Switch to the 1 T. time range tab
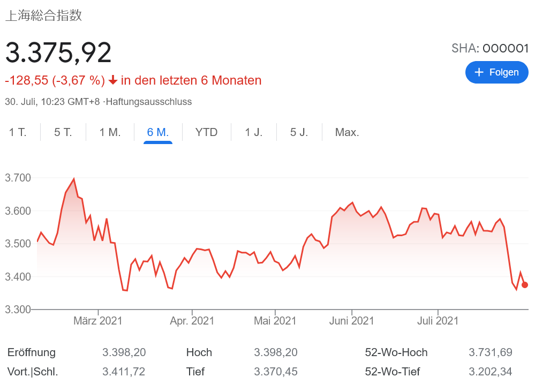 pos(18,132)
